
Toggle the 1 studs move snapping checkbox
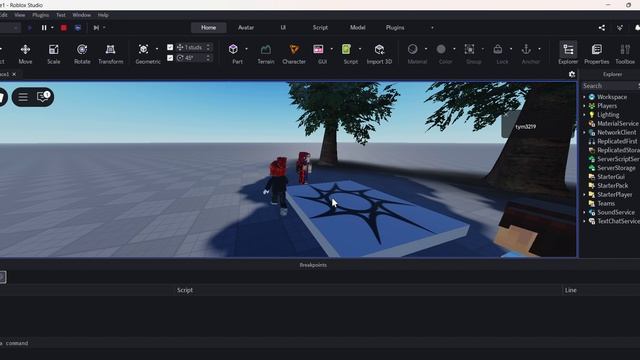coord(170,47)
